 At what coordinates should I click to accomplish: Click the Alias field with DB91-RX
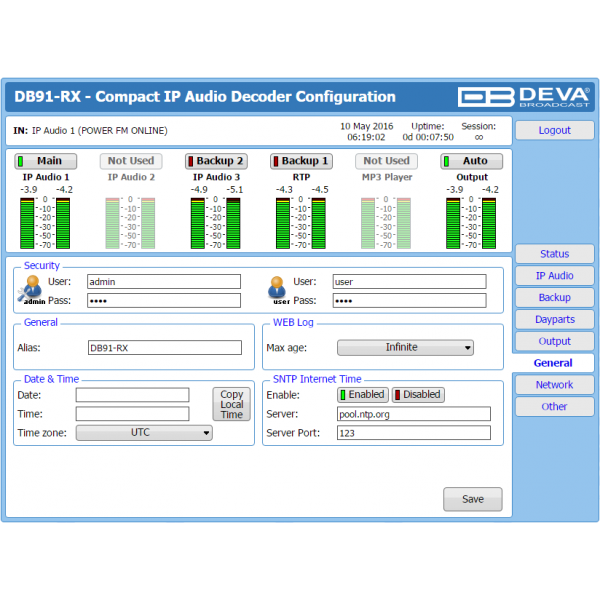[x=165, y=348]
